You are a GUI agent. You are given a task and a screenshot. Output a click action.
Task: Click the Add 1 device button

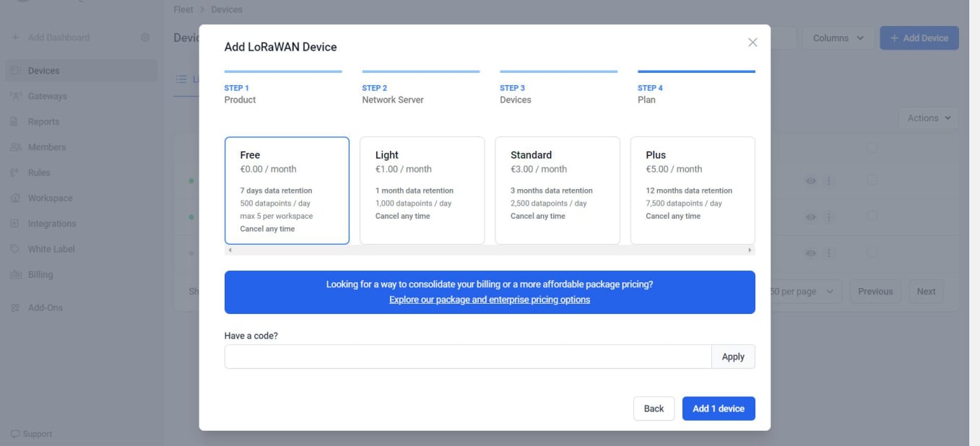718,408
